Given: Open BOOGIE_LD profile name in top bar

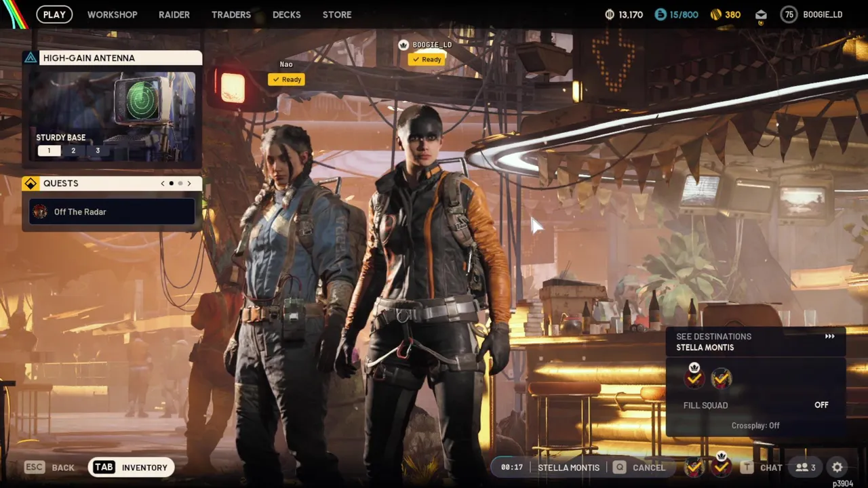Looking at the screenshot, I should coord(823,14).
